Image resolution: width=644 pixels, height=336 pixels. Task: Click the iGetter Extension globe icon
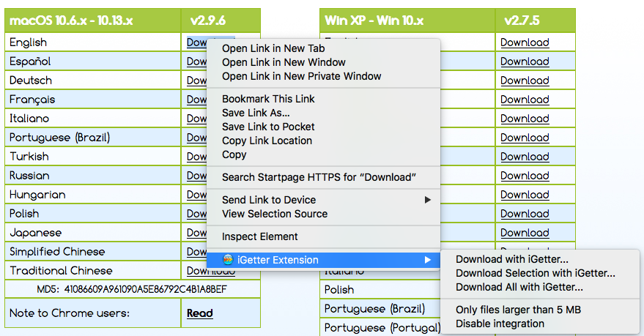(228, 260)
